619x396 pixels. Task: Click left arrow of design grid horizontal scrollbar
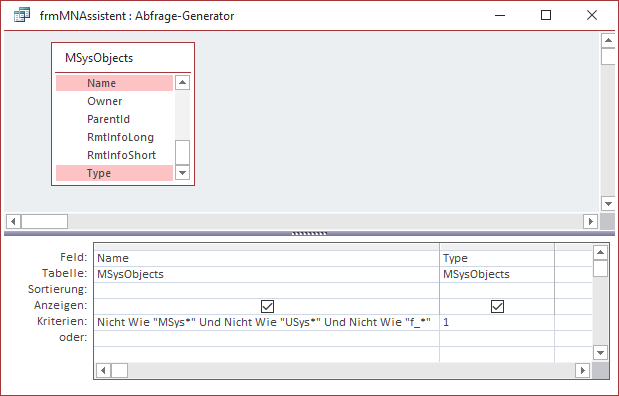click(103, 370)
